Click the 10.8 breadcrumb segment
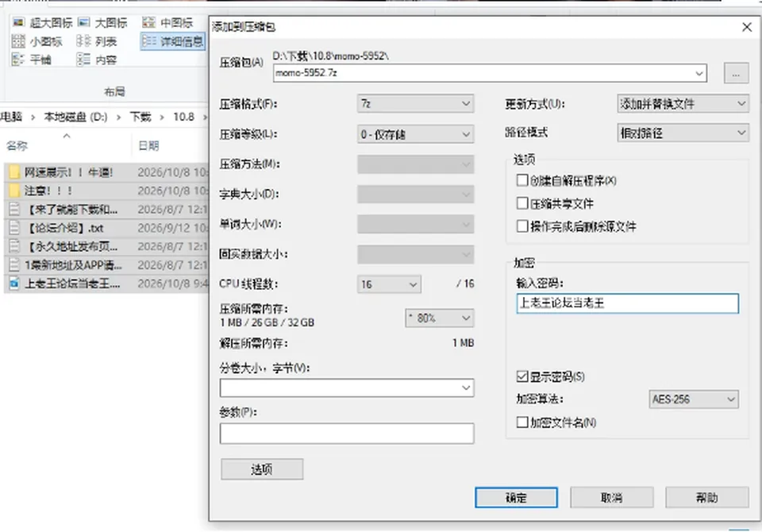 tap(183, 117)
